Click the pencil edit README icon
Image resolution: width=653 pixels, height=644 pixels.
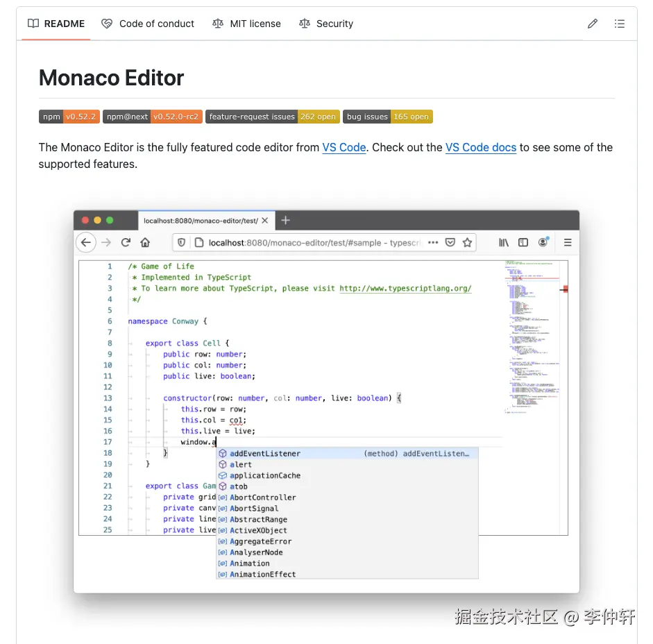click(592, 24)
